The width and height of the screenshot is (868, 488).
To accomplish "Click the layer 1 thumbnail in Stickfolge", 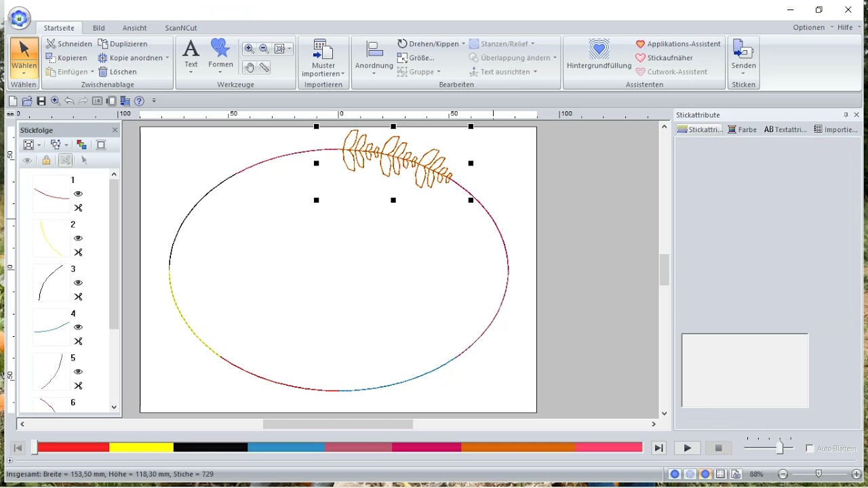I will pyautogui.click(x=51, y=195).
